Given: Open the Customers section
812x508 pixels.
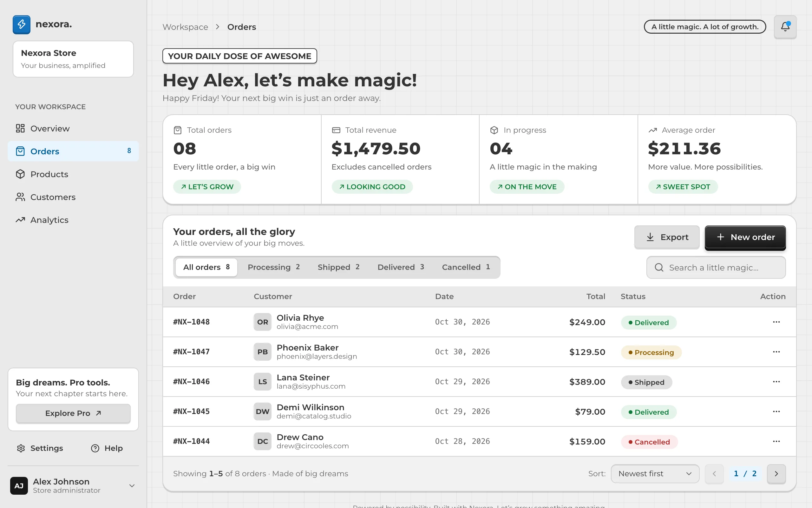Looking at the screenshot, I should coord(73,197).
